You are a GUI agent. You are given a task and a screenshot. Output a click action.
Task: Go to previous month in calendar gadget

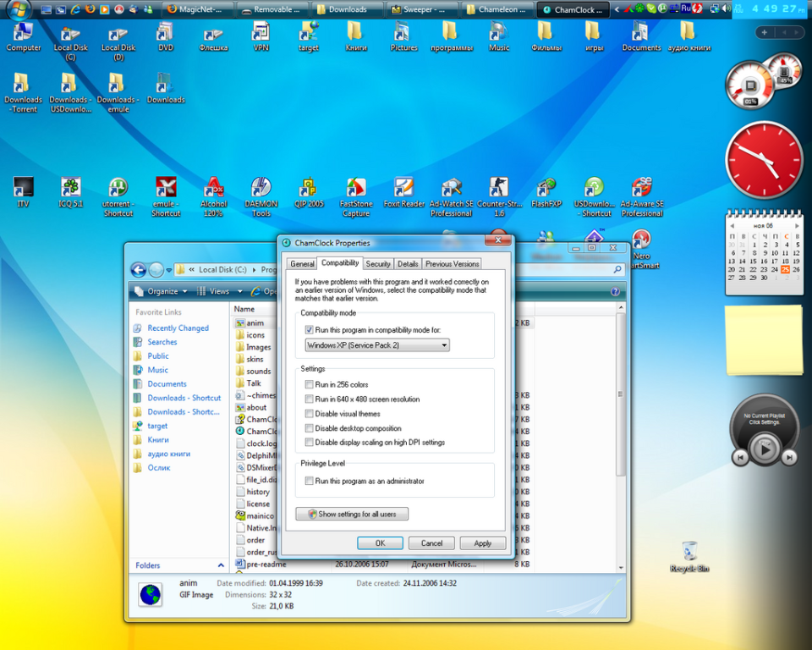[x=732, y=226]
